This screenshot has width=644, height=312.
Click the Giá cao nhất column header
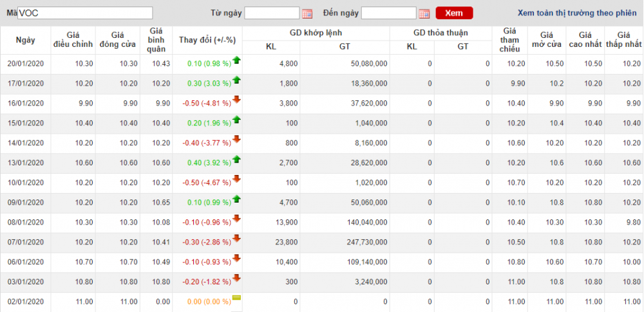[585, 41]
